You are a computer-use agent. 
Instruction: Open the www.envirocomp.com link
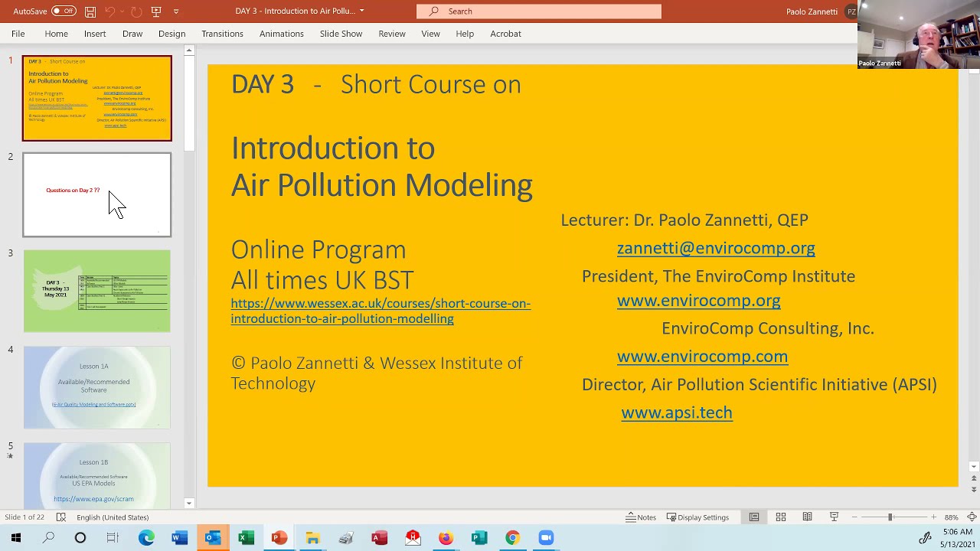coord(702,356)
